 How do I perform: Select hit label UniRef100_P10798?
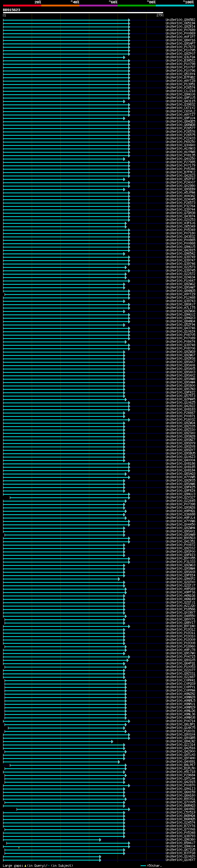(180, 64)
